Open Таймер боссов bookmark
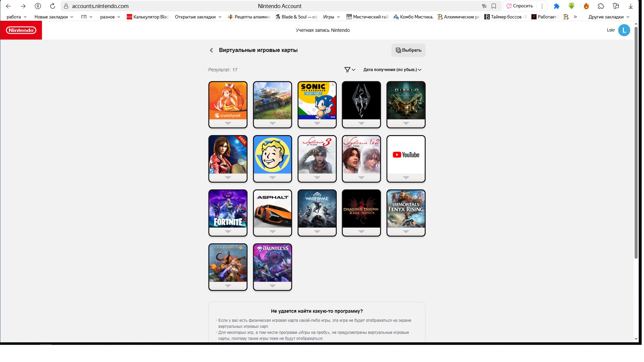This screenshot has height=362, width=644. (x=505, y=17)
